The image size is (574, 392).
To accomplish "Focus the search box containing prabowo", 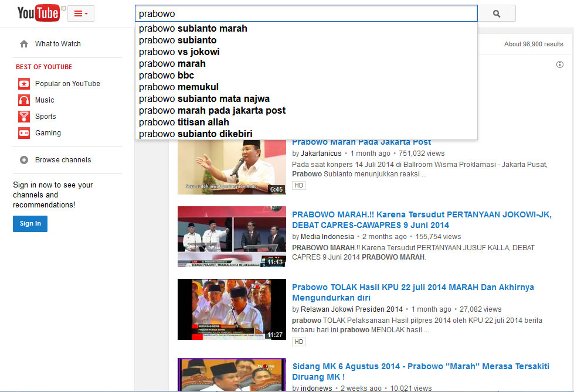I will click(306, 13).
